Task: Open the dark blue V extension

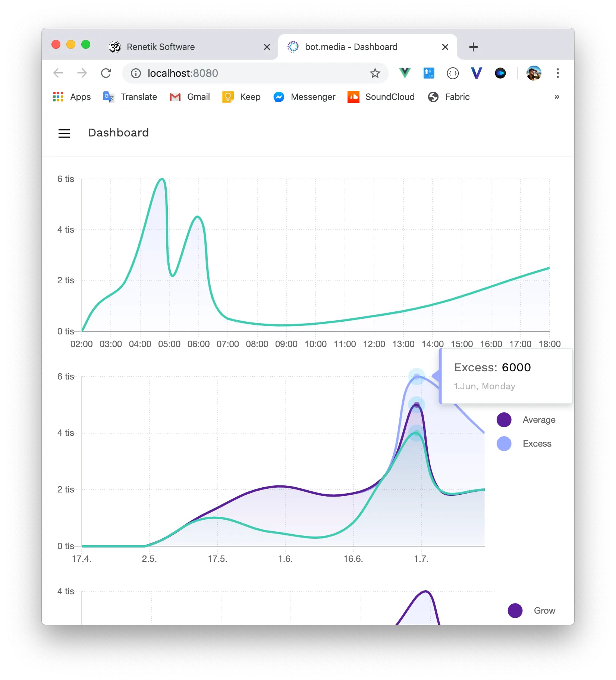Action: click(x=477, y=73)
